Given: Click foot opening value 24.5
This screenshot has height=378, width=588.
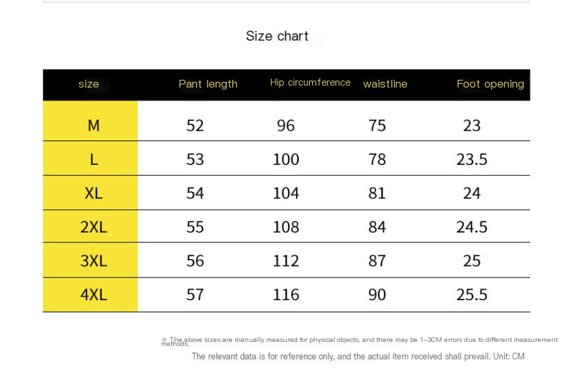Looking at the screenshot, I should click(x=471, y=227).
